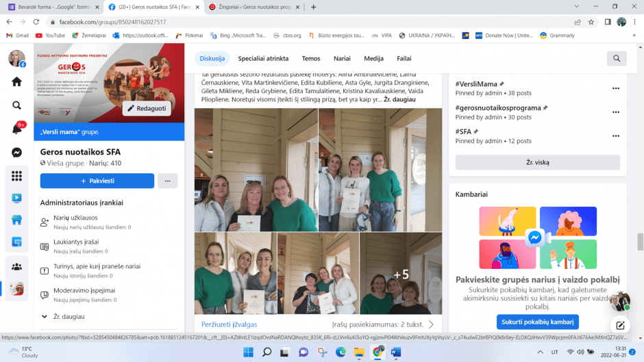Open the apps grid menu icon
Viewport: 644px width, 362px height.
[x=16, y=176]
